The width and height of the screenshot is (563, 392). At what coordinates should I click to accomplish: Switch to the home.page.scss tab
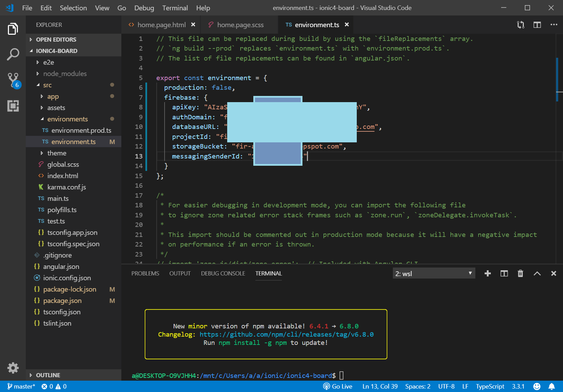point(240,25)
